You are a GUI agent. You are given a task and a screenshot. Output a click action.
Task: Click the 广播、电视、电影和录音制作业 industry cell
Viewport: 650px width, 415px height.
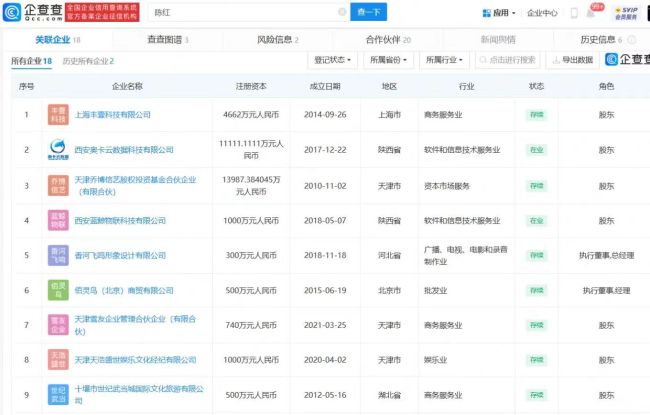466,255
